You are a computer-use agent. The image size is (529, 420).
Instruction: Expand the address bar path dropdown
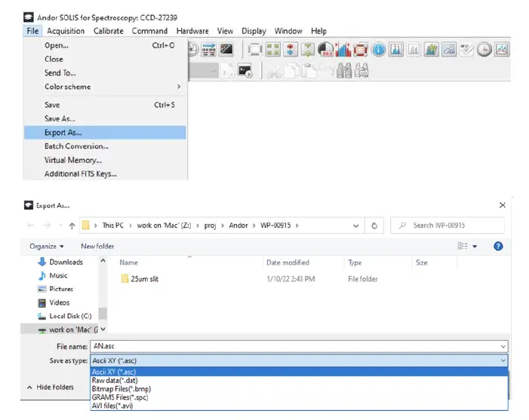coord(355,226)
